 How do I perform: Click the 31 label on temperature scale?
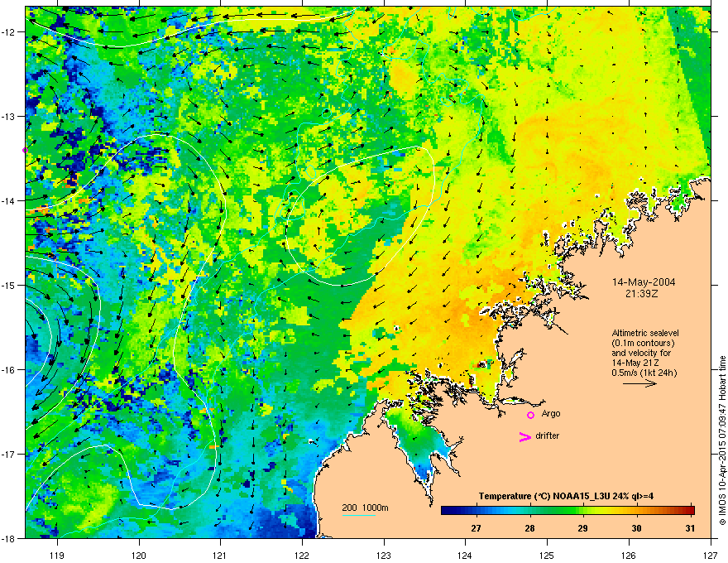(x=690, y=528)
